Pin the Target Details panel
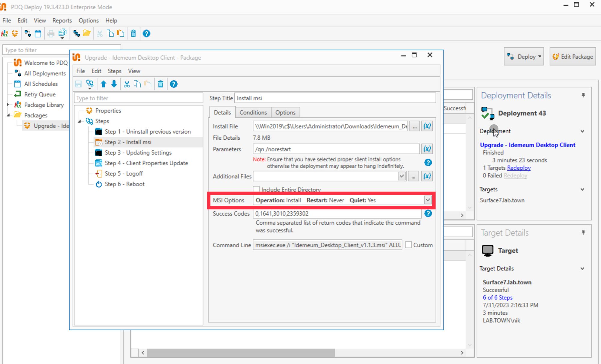The image size is (601, 364). (583, 232)
